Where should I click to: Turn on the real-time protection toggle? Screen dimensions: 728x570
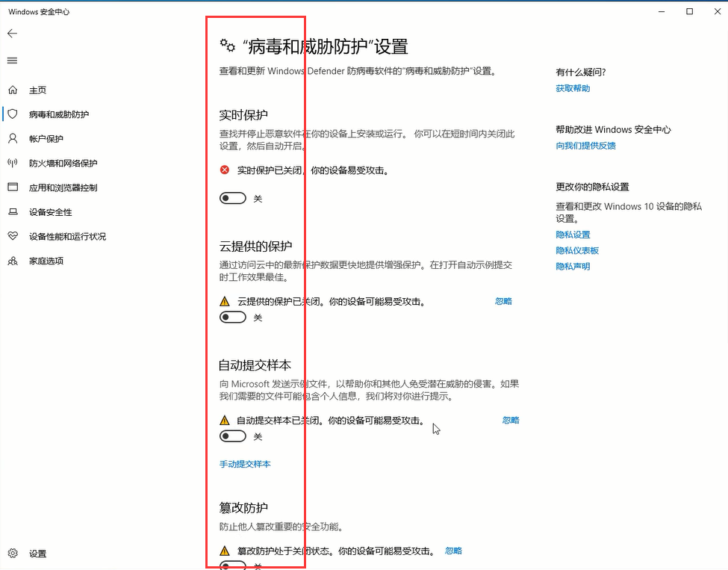pyautogui.click(x=233, y=199)
